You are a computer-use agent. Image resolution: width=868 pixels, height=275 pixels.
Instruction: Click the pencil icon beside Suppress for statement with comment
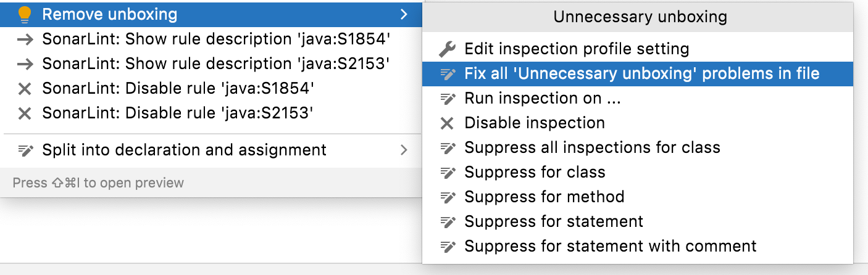(x=447, y=247)
